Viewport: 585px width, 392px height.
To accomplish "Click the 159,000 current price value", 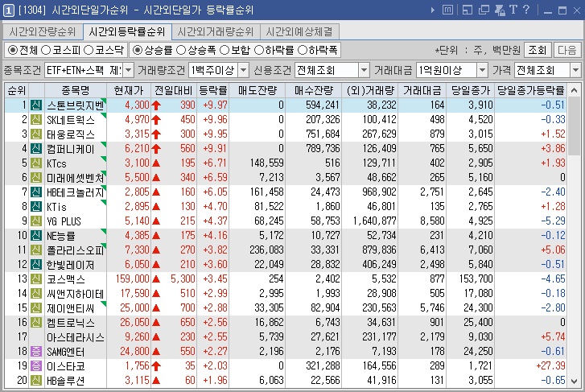I will click(133, 279).
